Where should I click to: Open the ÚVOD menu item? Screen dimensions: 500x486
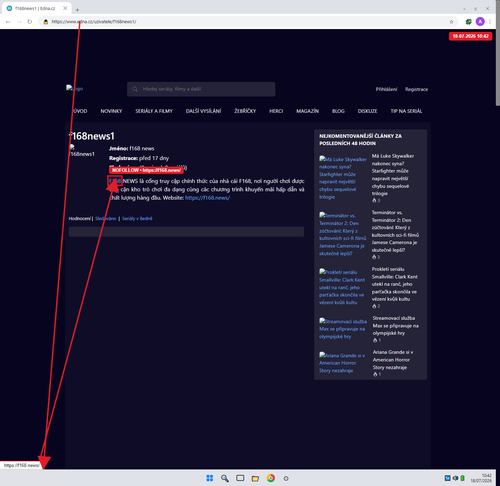point(80,111)
